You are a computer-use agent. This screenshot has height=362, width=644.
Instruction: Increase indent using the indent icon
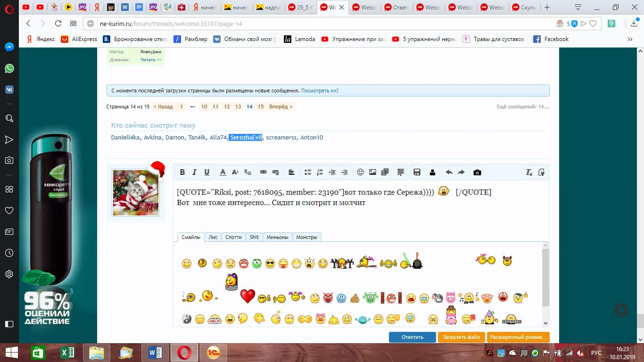pos(345,173)
